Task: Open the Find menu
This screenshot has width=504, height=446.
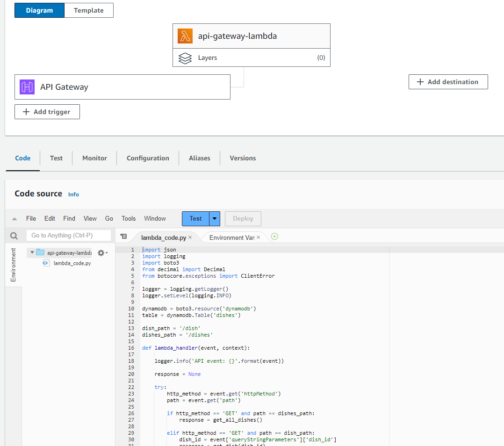Action: [x=69, y=218]
